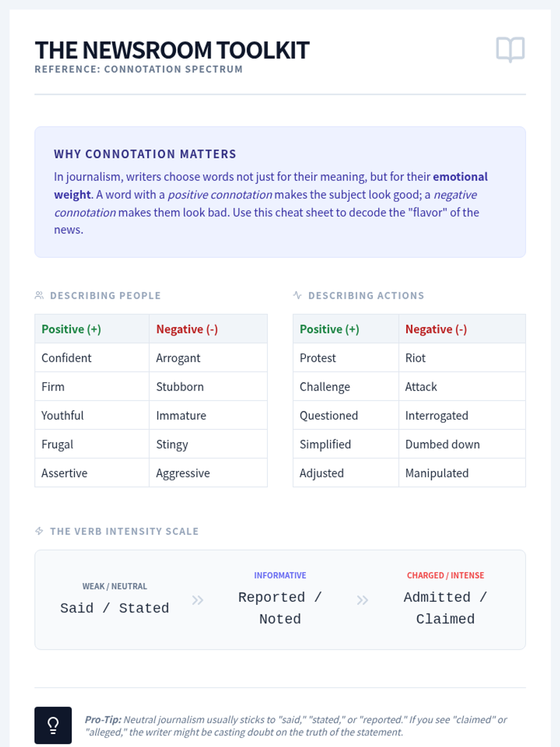The image size is (560, 747).
Task: Click the activity pulse icon beside Describing Actions
Action: coord(297,295)
